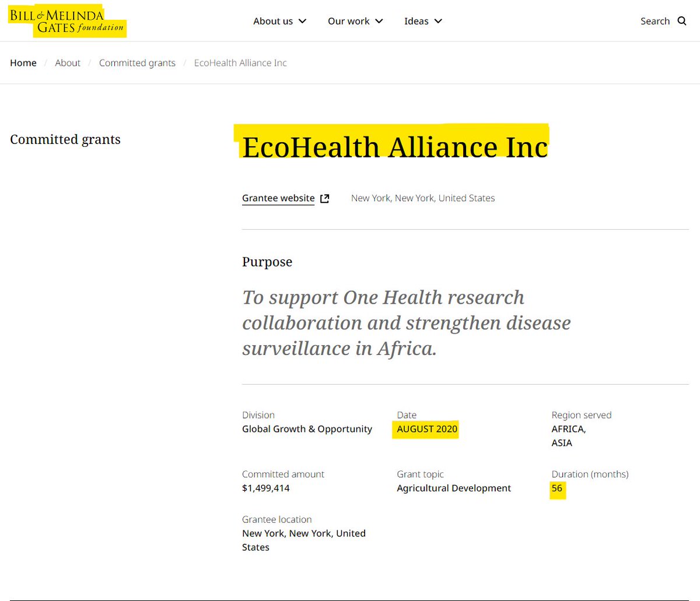The height and width of the screenshot is (601, 700).
Task: Open the About us menu
Action: [x=279, y=21]
